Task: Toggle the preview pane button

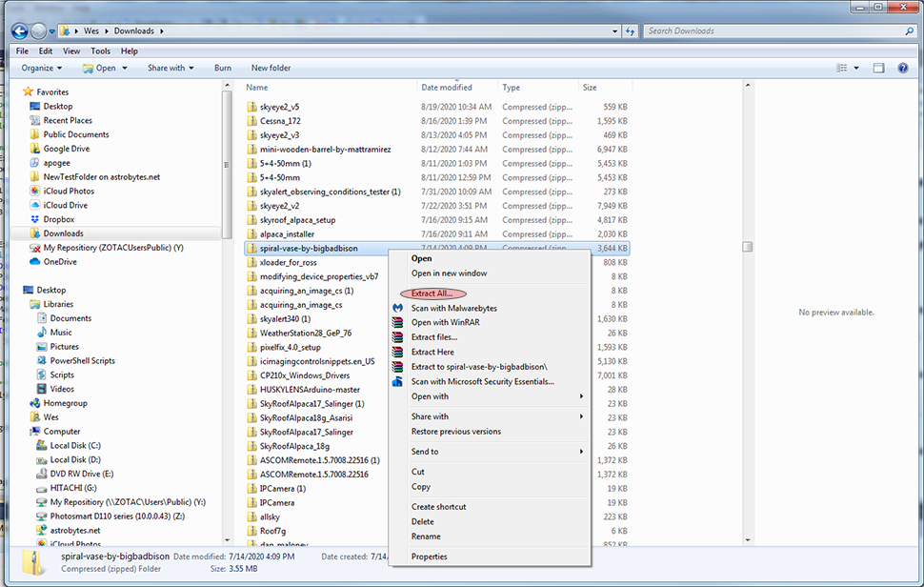Action: coord(878,69)
